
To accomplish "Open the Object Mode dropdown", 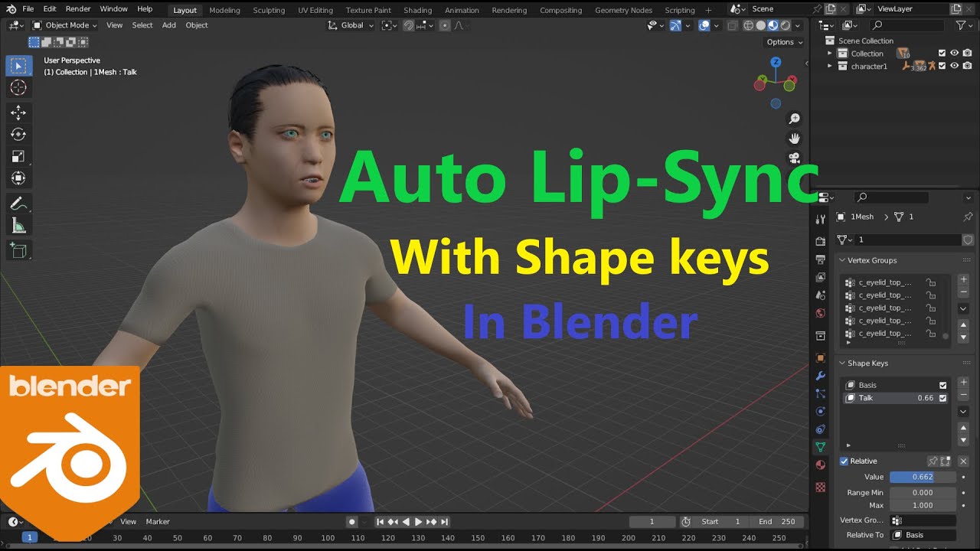I will pyautogui.click(x=66, y=25).
